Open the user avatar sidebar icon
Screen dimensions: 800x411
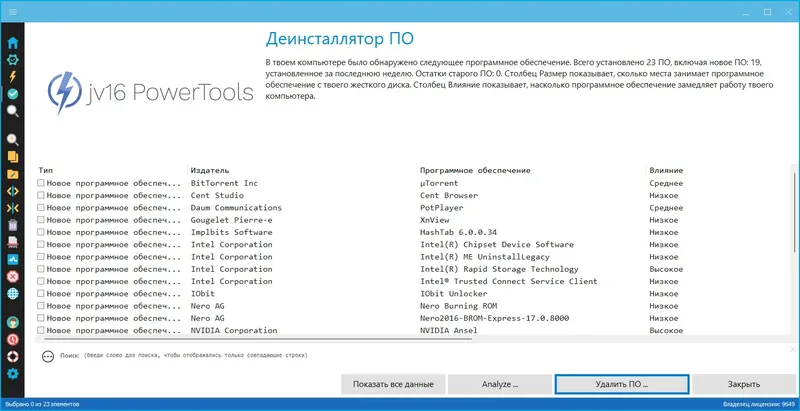[13, 322]
